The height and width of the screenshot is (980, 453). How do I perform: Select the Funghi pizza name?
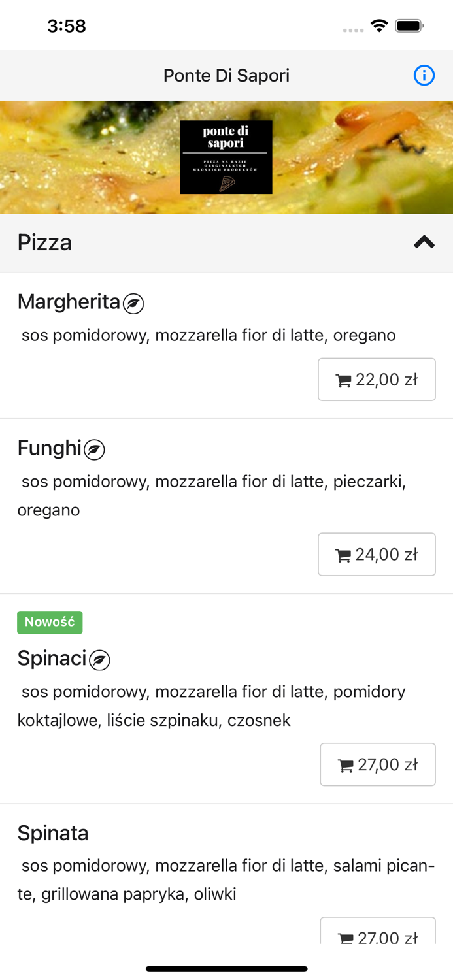point(49,448)
